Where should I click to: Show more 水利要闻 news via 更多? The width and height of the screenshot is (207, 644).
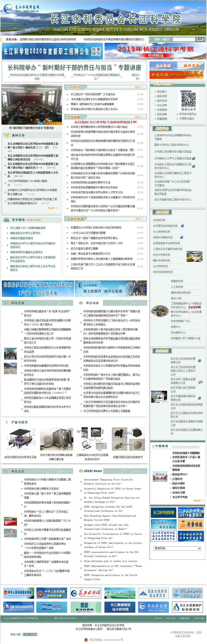139,87
